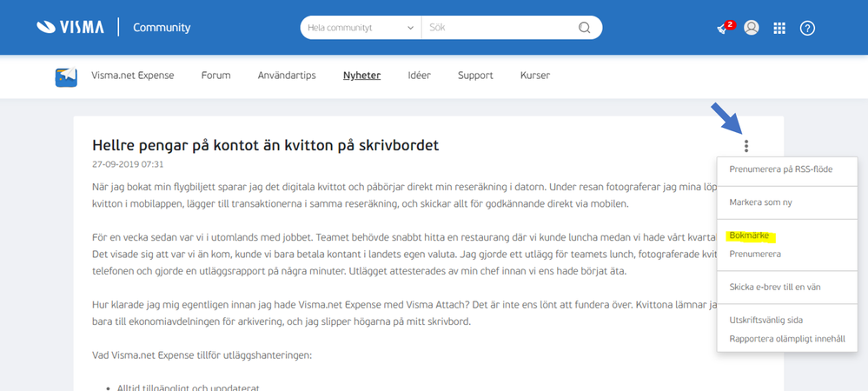Open the user profile avatar icon
Screen dimensions: 868x391
[752, 28]
